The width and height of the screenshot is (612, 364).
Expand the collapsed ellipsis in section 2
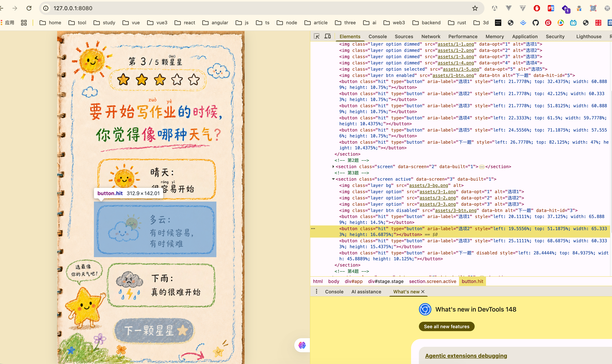482,167
